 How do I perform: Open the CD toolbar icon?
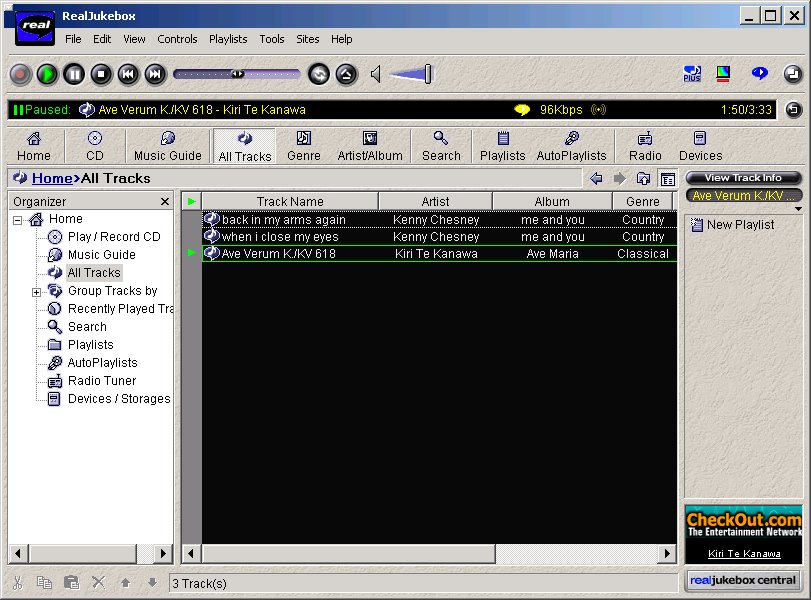pos(95,146)
